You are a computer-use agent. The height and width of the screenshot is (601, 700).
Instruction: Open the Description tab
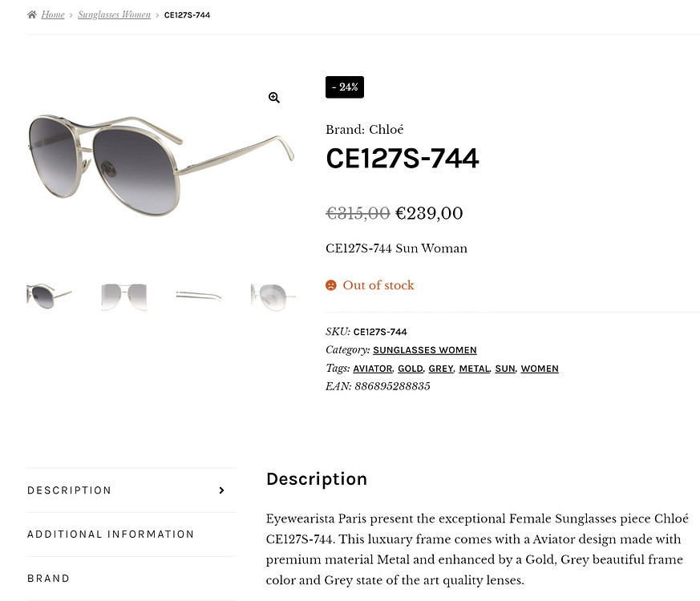(70, 490)
